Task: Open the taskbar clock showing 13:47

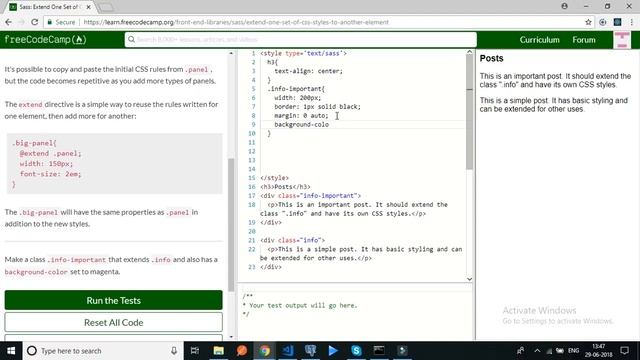Action: [598, 351]
